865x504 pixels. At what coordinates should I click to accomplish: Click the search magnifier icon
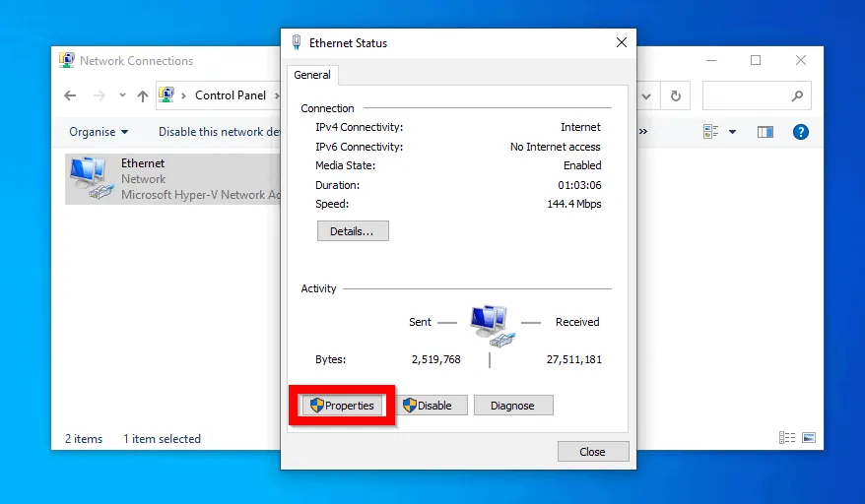(x=797, y=96)
